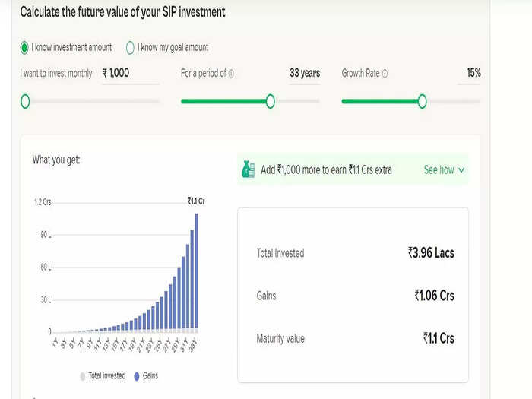Viewport: 532px width, 399px height.
Task: Click the money bag icon in the banner
Action: point(248,169)
